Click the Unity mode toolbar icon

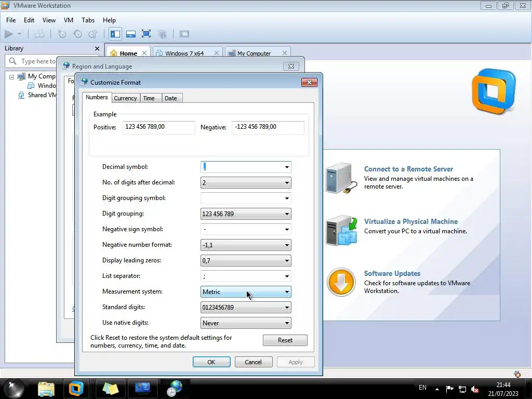coord(162,34)
